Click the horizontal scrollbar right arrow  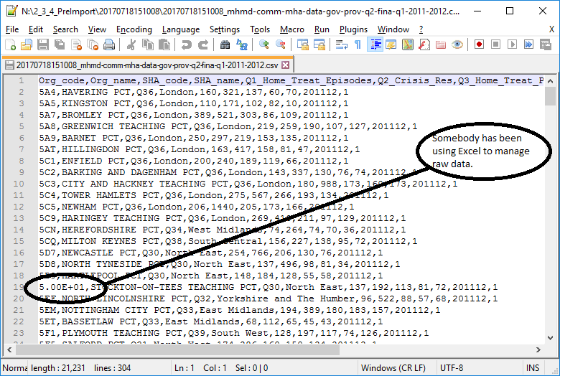coord(538,349)
